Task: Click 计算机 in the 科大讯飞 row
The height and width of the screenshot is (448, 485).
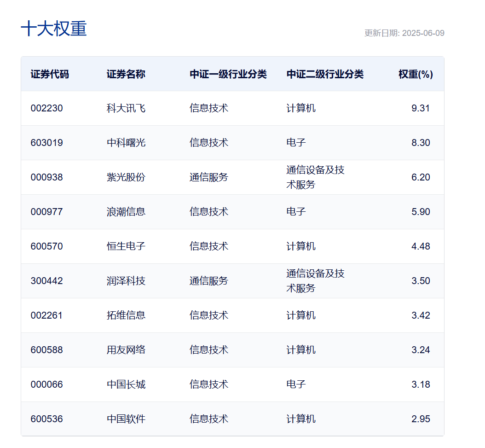Action: pyautogui.click(x=301, y=108)
